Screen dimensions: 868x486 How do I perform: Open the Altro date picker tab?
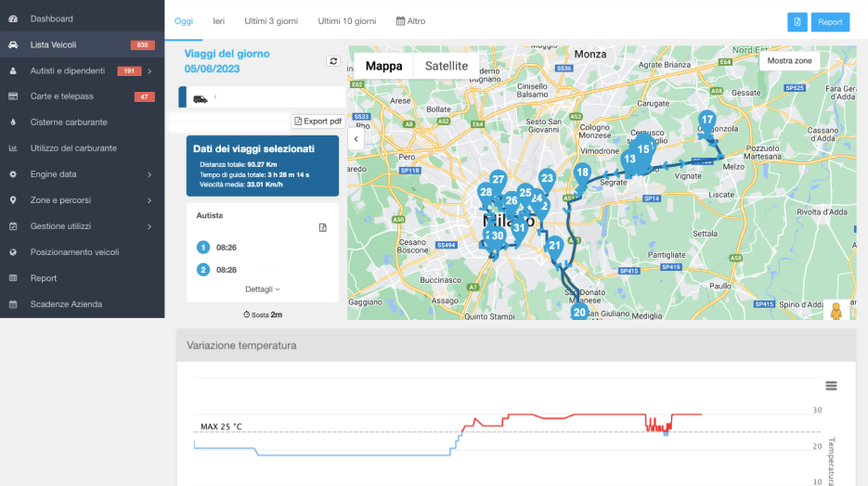point(410,21)
